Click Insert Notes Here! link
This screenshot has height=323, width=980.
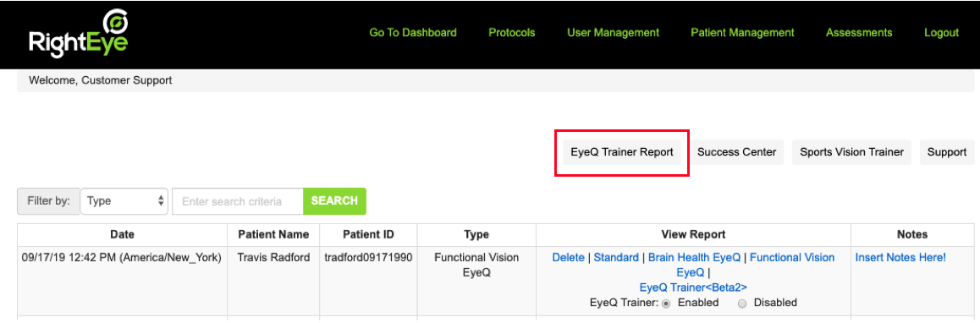coord(900,257)
